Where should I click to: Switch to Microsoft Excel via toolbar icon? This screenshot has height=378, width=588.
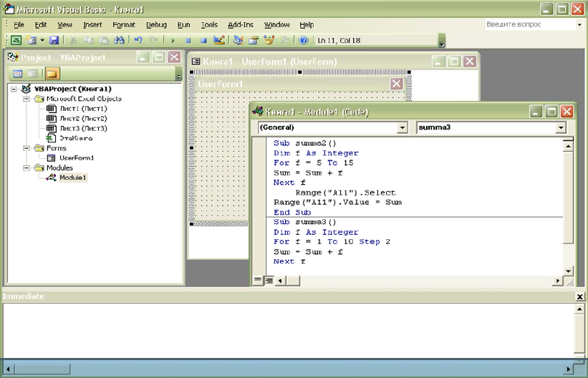tap(16, 40)
